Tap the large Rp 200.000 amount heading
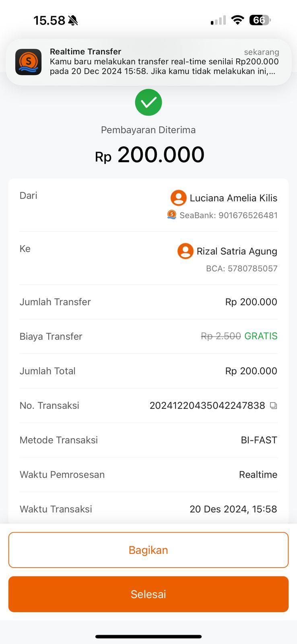The image size is (297, 644). point(150,155)
